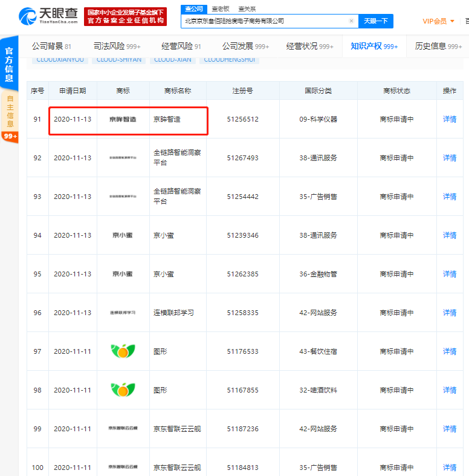Screen dimensions: 469x476
Task: Open 详情 for registration 51262385
Action: 450,274
